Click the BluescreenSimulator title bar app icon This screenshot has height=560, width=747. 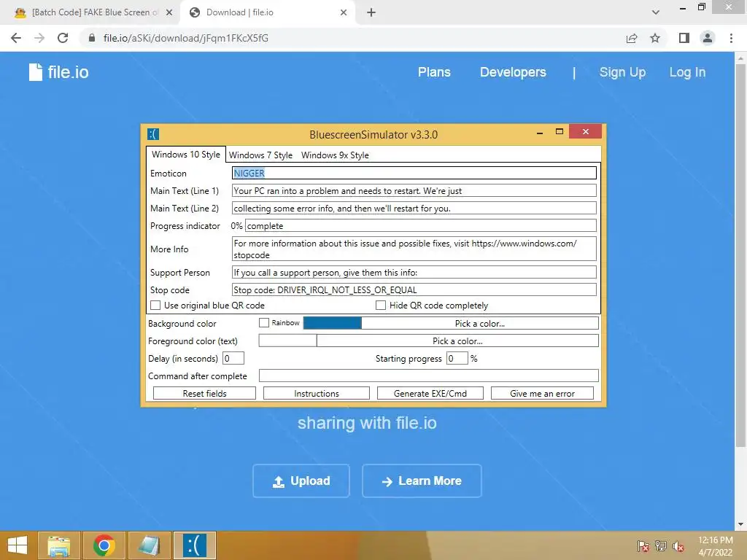(x=153, y=134)
